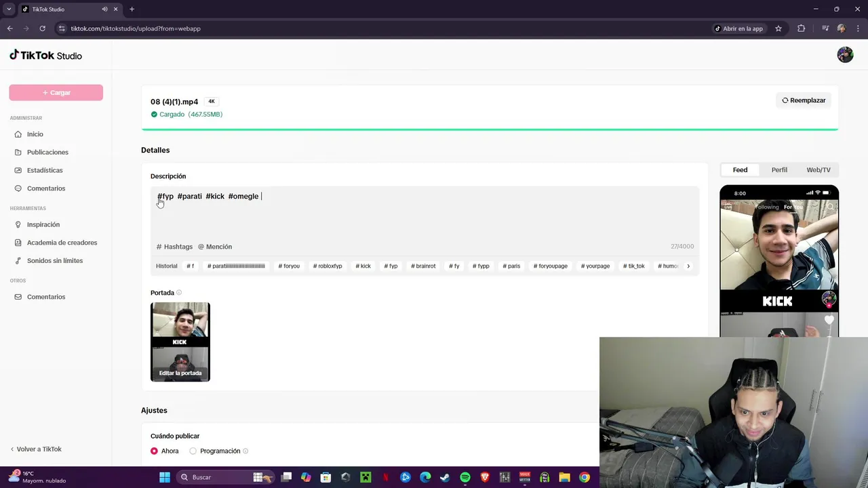This screenshot has width=868, height=488.
Task: Open Minecraft from the taskbar
Action: tap(366, 477)
